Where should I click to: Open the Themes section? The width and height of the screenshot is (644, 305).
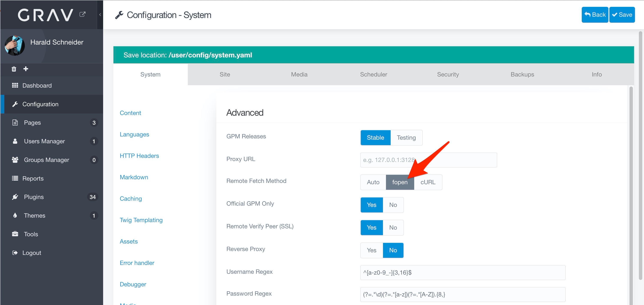pyautogui.click(x=52, y=215)
